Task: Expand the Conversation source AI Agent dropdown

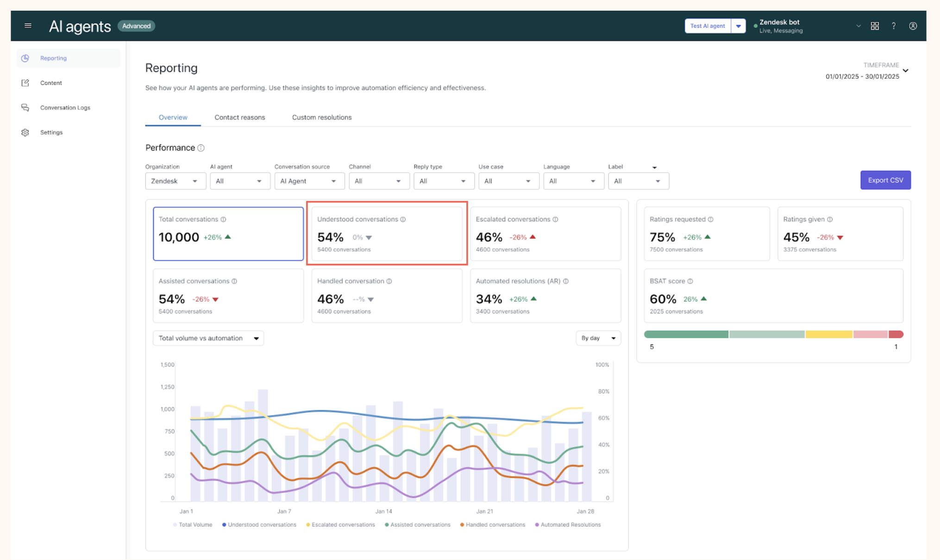Action: [x=309, y=181]
